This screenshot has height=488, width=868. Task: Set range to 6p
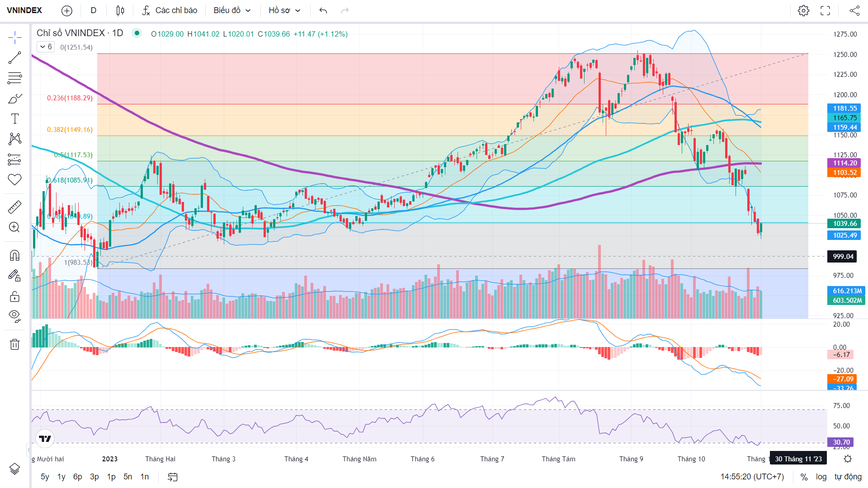point(78,477)
